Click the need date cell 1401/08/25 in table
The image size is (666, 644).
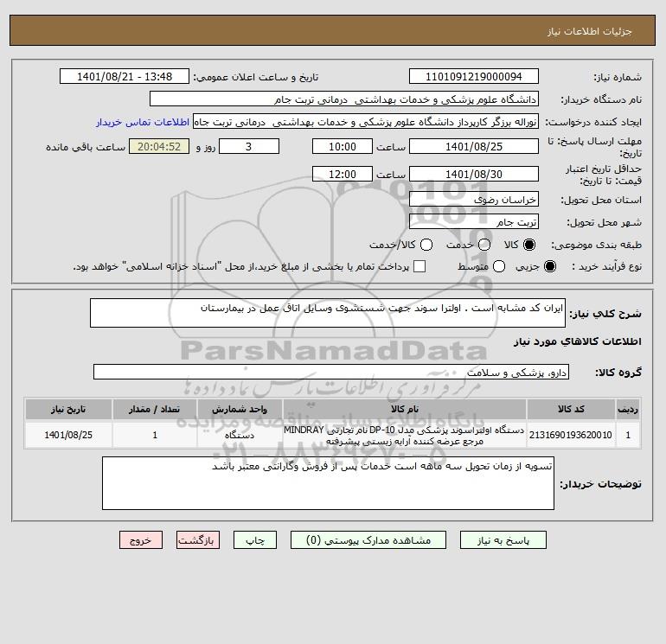pyautogui.click(x=68, y=435)
